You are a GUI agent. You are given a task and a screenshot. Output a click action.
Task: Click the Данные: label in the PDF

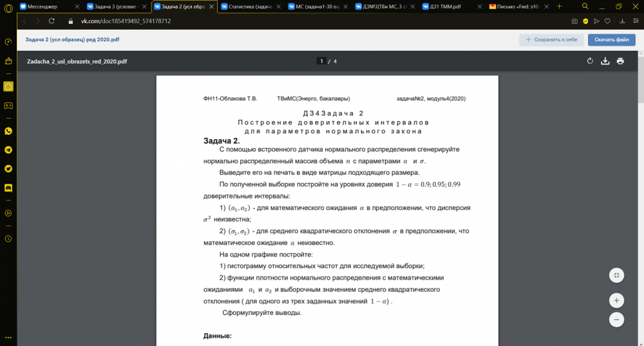217,336
